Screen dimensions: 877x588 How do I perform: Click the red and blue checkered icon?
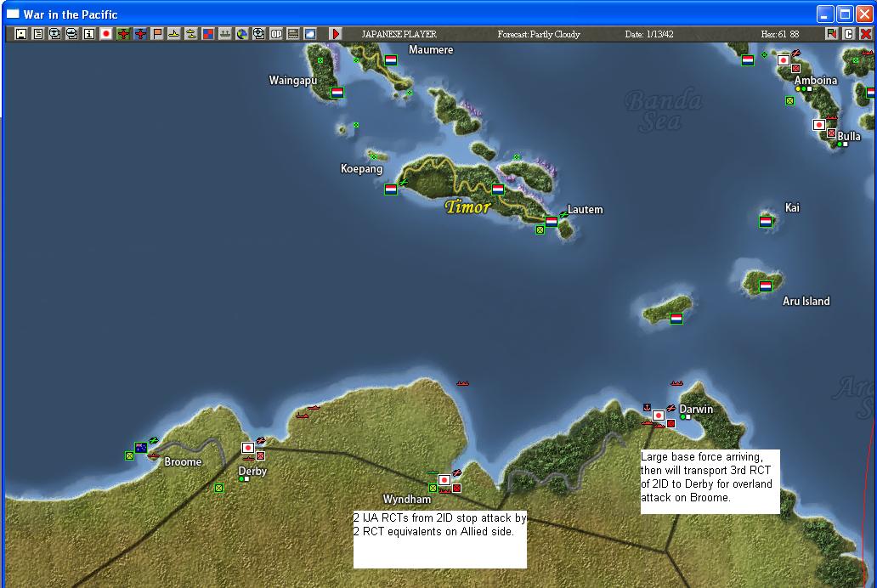click(208, 34)
